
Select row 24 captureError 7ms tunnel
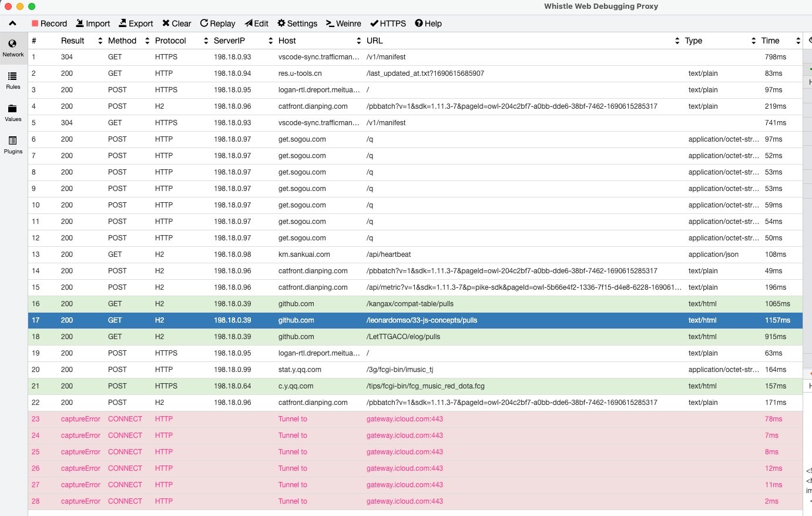point(415,435)
